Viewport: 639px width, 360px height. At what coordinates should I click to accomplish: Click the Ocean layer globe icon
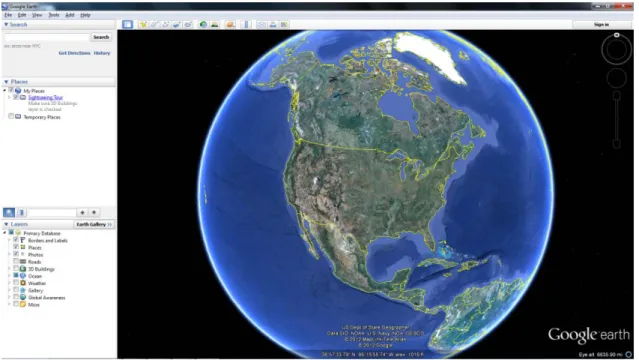23,276
